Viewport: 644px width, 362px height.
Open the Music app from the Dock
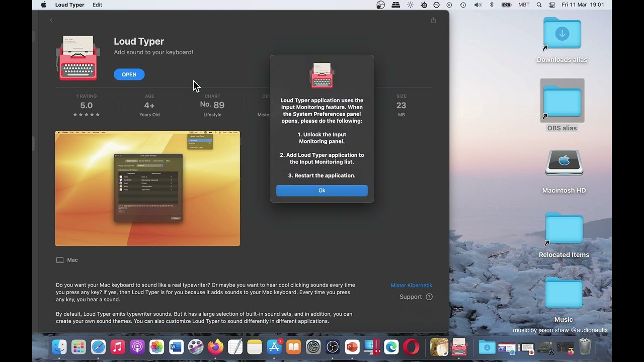coord(118,347)
